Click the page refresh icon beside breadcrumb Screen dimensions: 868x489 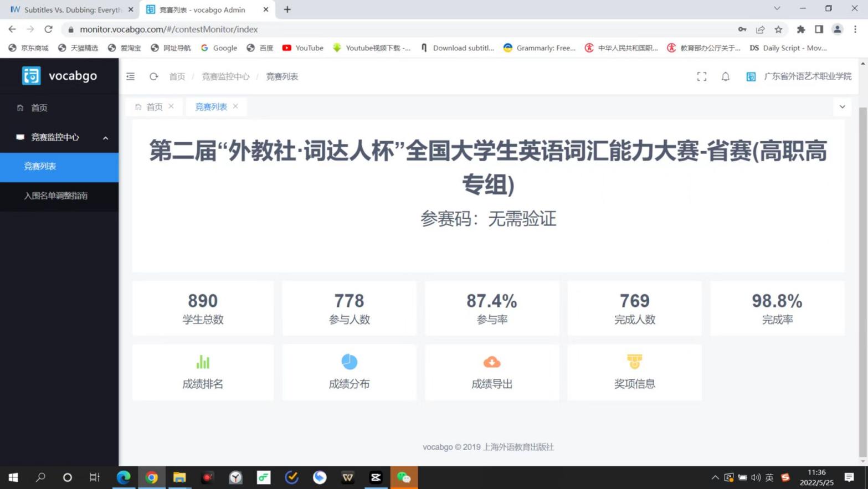(x=153, y=77)
